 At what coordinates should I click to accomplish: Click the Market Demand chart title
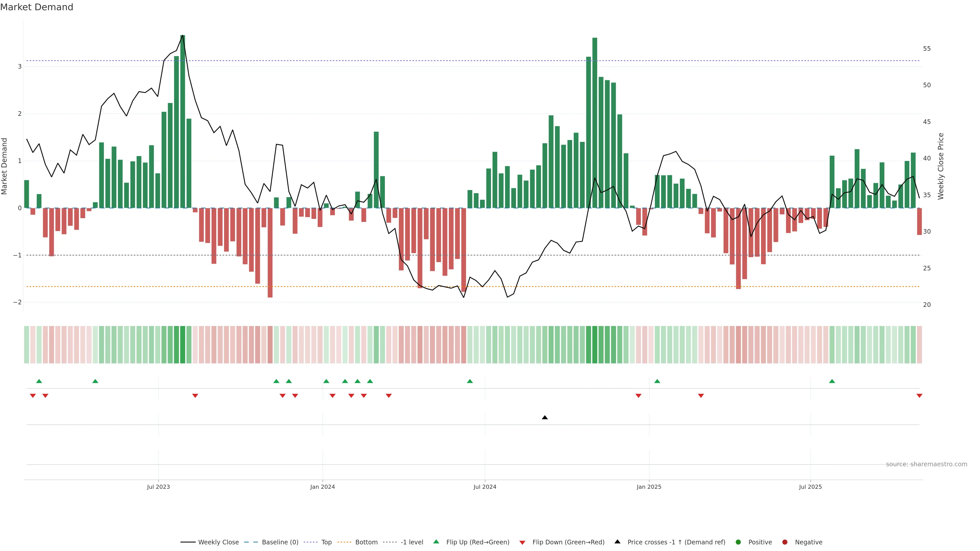(x=36, y=7)
